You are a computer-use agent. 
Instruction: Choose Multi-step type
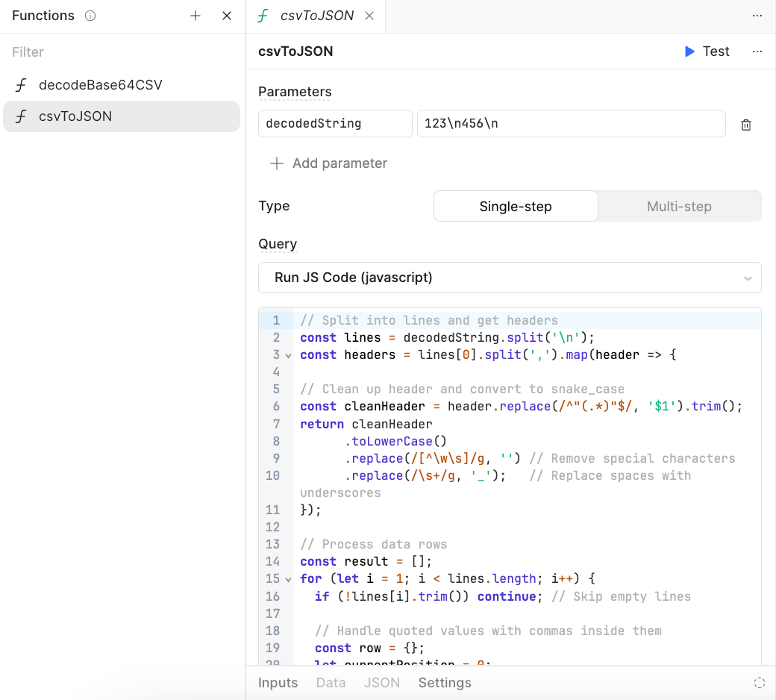pos(679,207)
